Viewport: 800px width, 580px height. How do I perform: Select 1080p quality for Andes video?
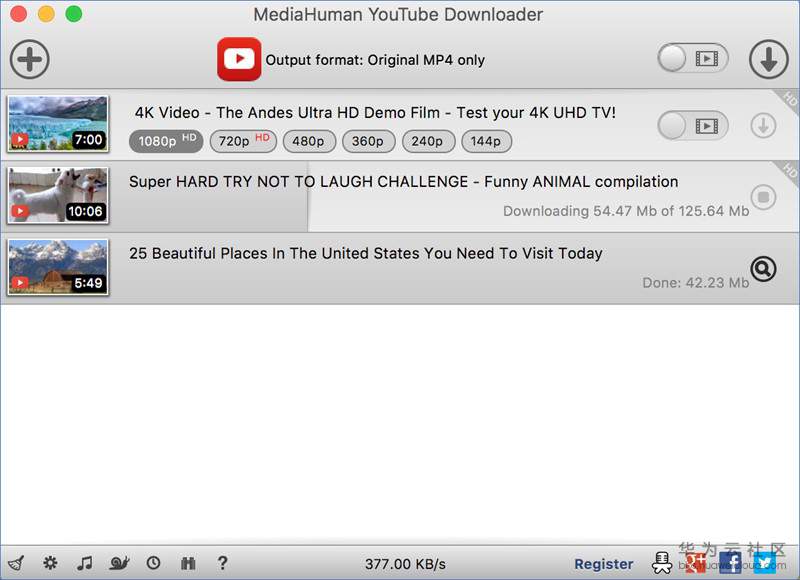pos(165,141)
